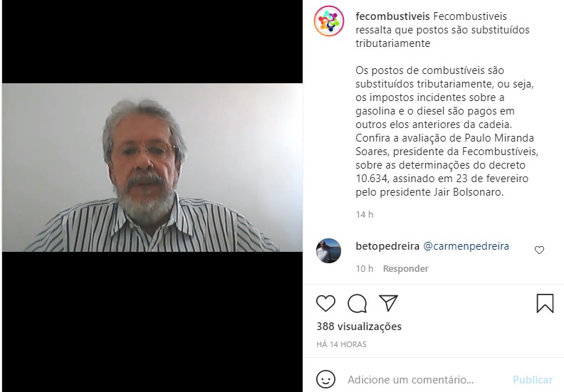Save post with the bookmark icon
Viewport: 564px width, 392px height.
[545, 303]
